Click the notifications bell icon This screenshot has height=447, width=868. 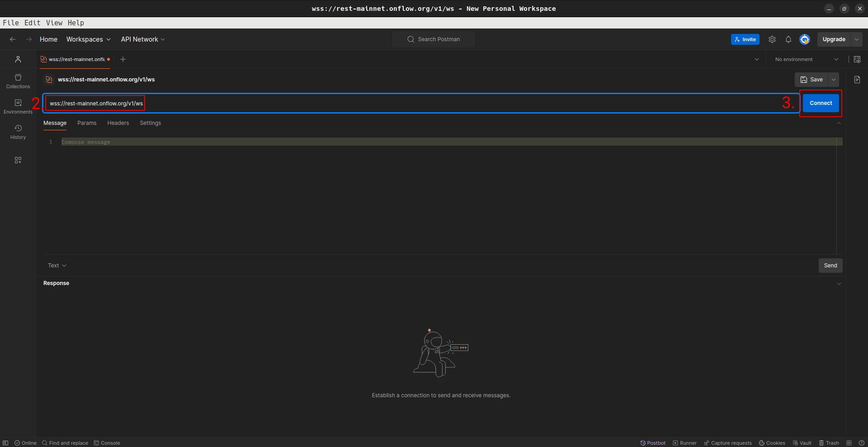[788, 39]
